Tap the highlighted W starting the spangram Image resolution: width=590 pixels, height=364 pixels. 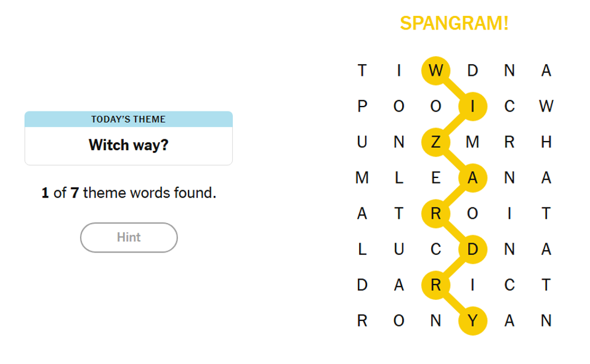click(x=435, y=71)
